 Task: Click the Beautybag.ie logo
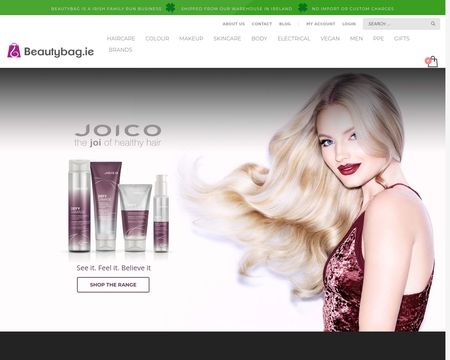pyautogui.click(x=51, y=51)
